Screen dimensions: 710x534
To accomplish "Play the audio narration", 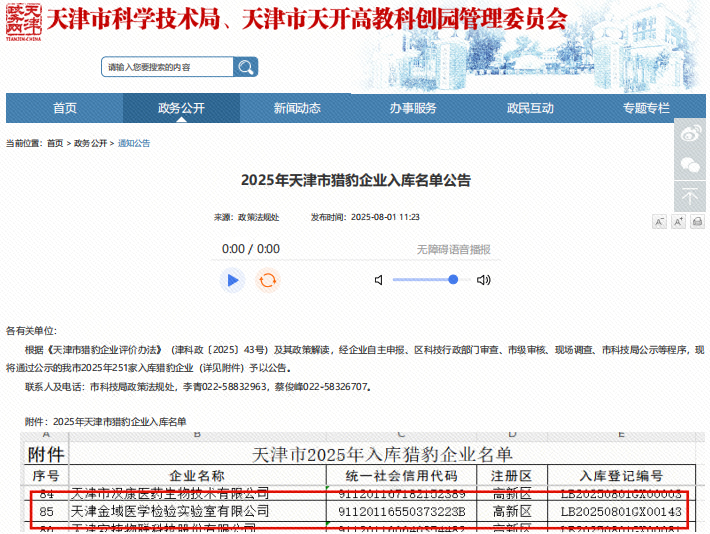I will 233,280.
